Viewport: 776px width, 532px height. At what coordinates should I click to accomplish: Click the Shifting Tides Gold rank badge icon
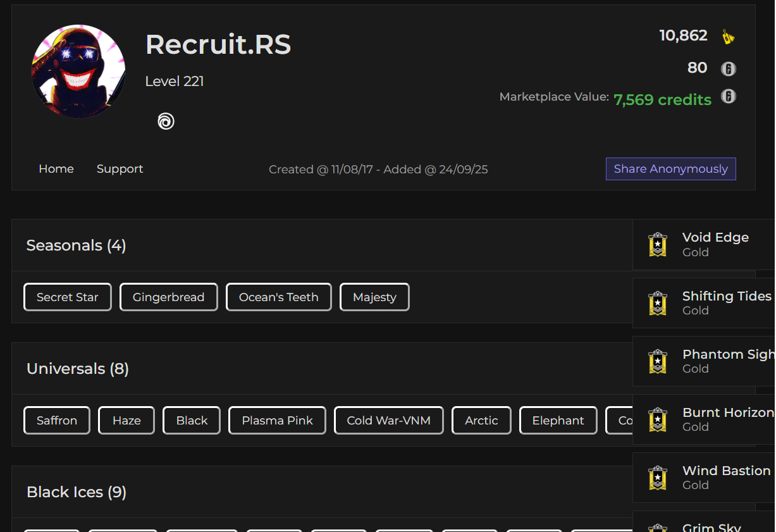point(658,303)
